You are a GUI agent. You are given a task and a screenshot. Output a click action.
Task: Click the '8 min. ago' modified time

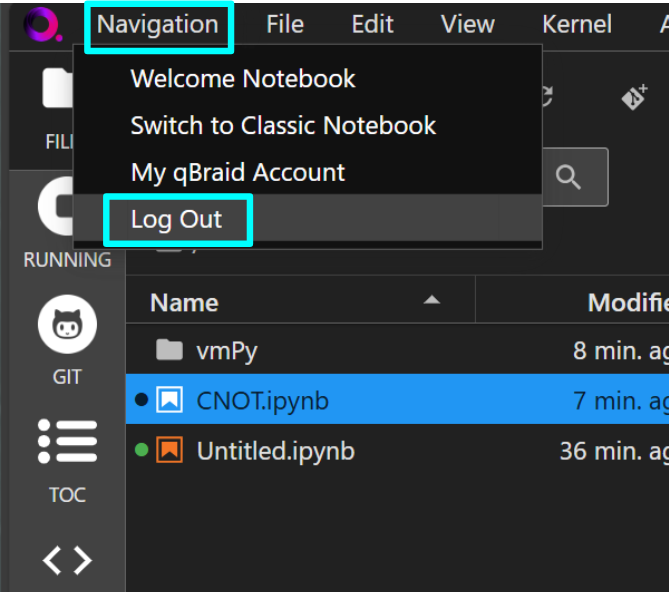tap(621, 351)
